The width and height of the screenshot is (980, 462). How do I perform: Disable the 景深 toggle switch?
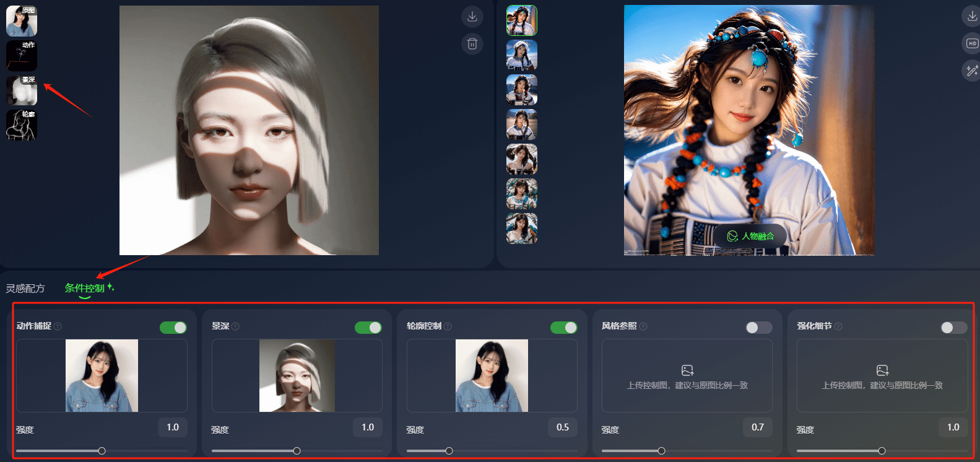coord(368,328)
